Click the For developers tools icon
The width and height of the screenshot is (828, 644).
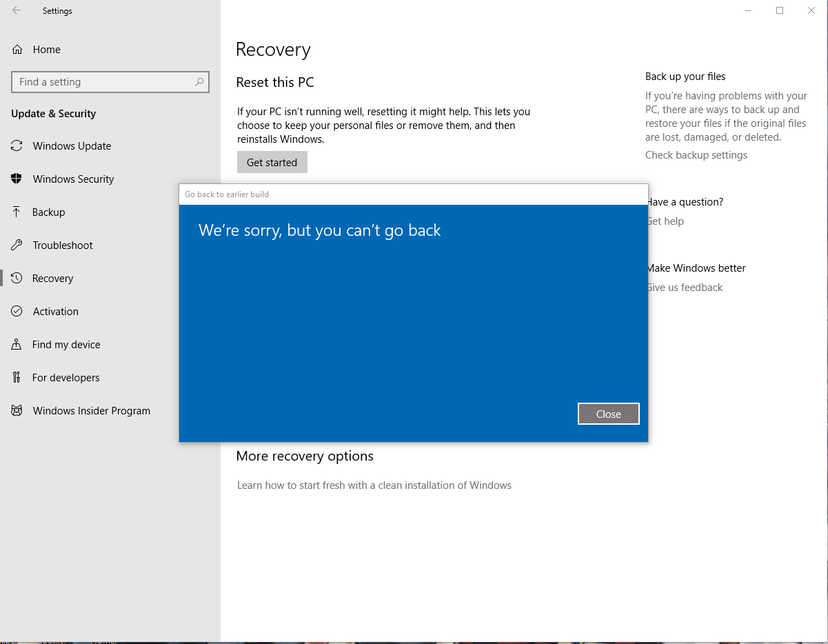coord(17,377)
